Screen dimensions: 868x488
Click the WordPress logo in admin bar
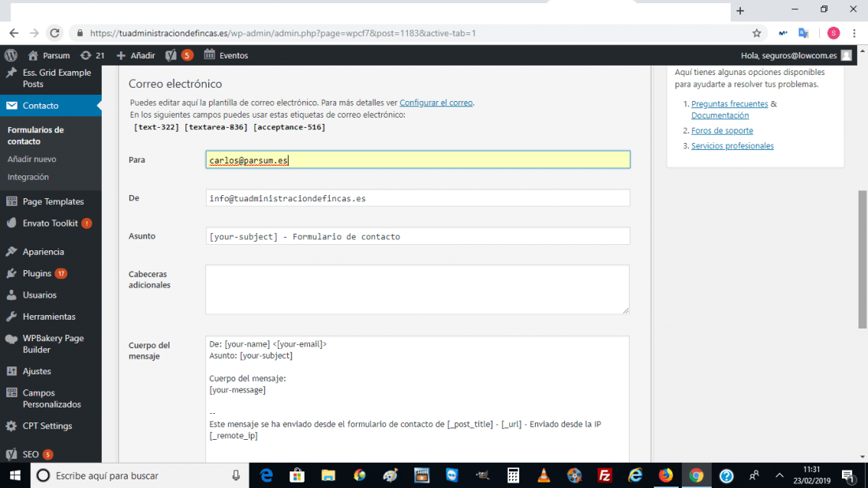(11, 55)
